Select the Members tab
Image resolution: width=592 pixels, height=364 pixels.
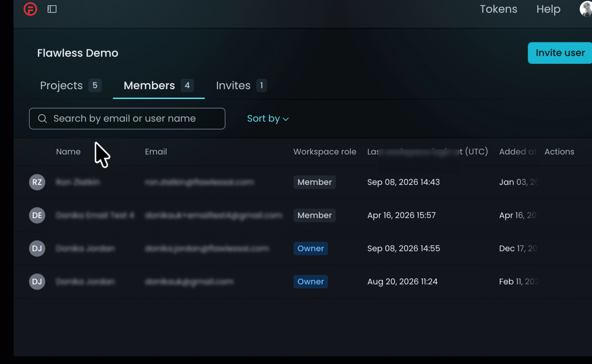tap(158, 86)
